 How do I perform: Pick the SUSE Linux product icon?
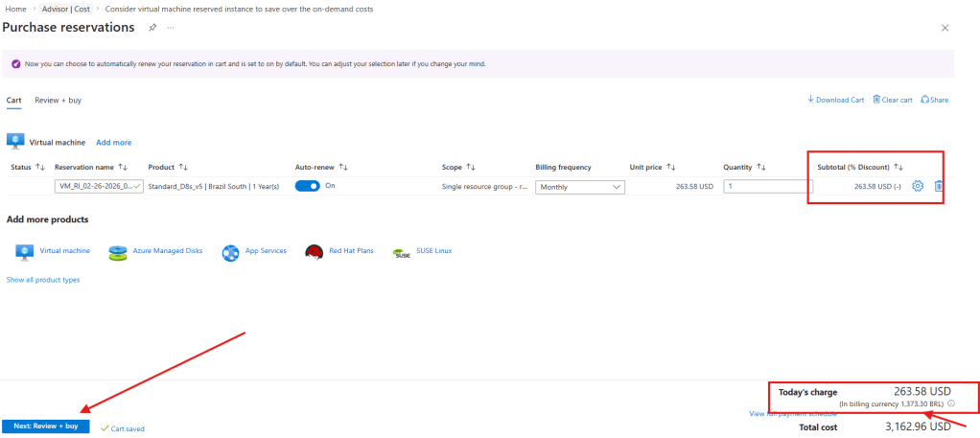pyautogui.click(x=400, y=252)
